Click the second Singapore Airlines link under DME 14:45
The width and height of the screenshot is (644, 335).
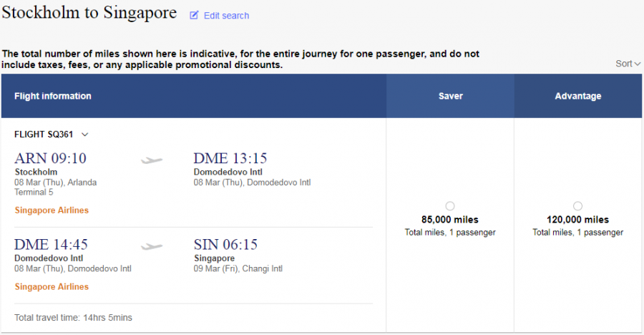(x=52, y=287)
